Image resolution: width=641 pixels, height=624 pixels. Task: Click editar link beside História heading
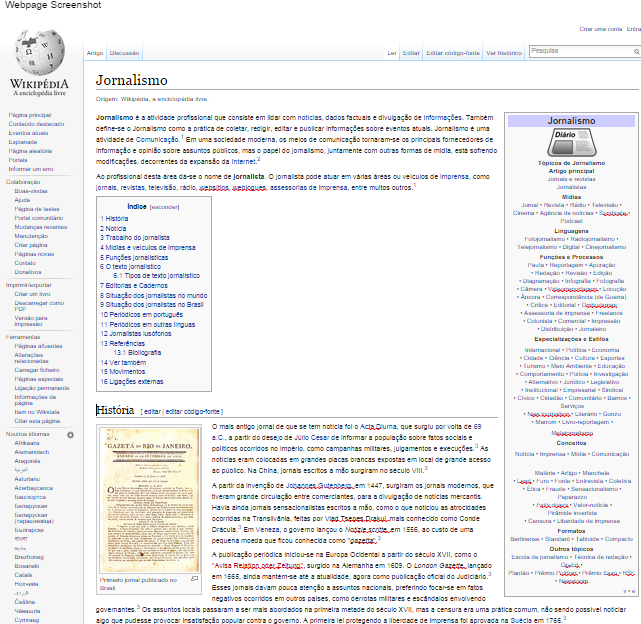click(x=153, y=411)
